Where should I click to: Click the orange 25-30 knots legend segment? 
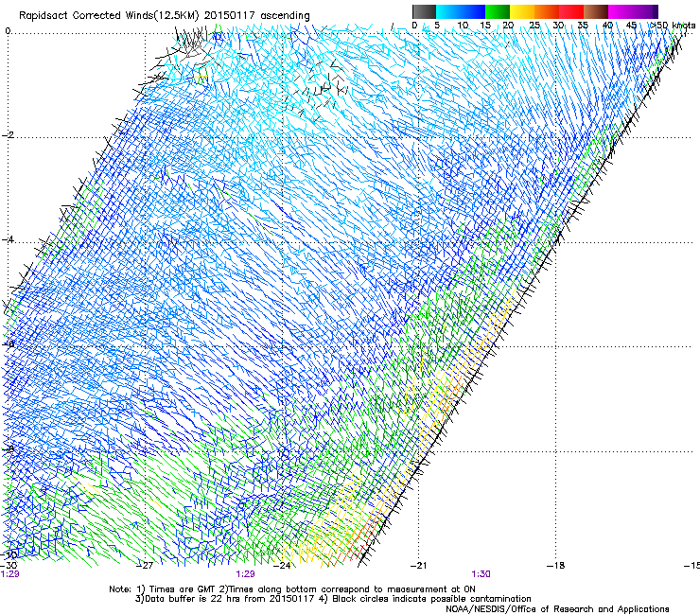(547, 11)
